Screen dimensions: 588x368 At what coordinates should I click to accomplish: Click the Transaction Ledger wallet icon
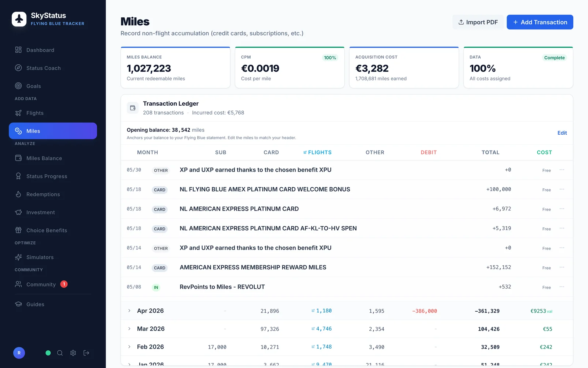tap(133, 108)
